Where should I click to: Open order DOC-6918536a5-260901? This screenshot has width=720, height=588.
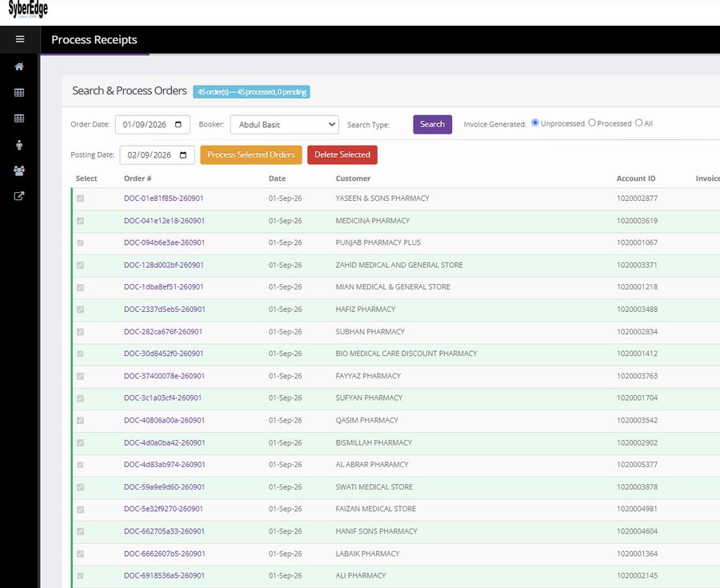[164, 576]
